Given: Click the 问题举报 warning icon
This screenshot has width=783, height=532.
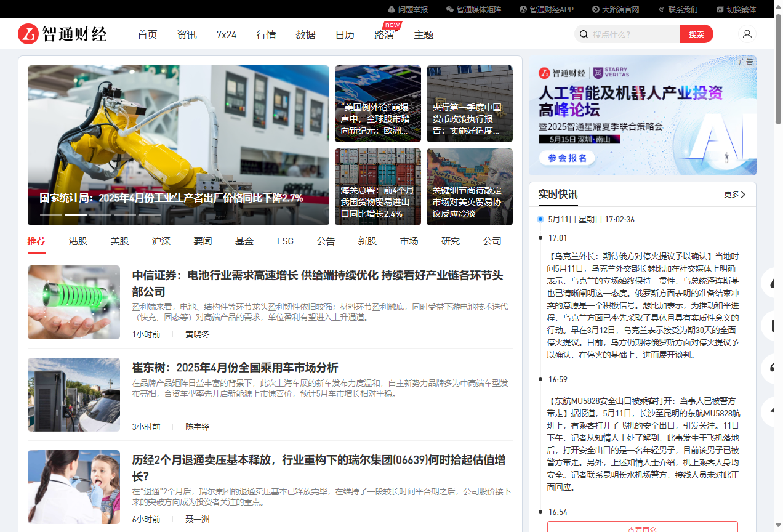Looking at the screenshot, I should (391, 9).
